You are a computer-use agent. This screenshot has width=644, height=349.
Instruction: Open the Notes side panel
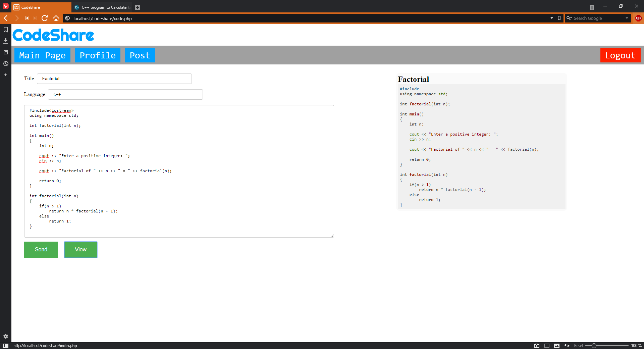click(6, 52)
